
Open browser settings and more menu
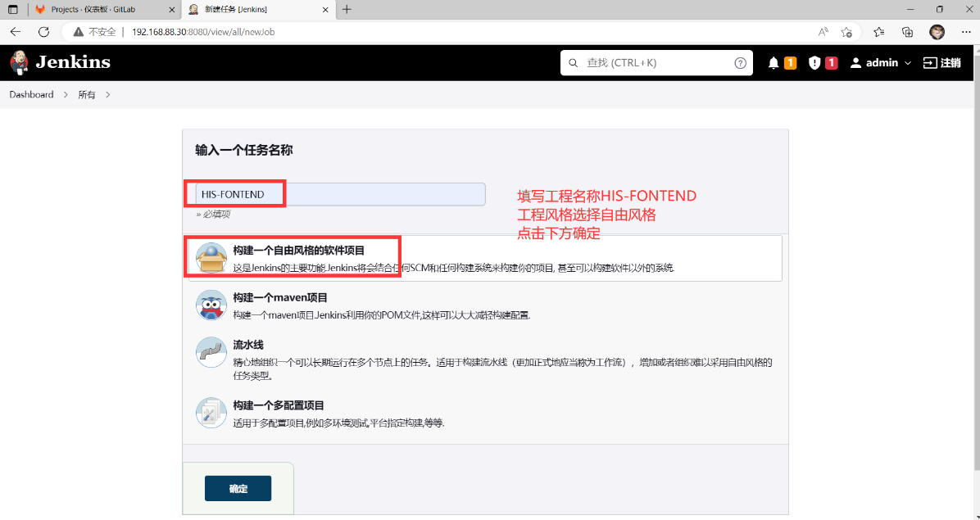(965, 32)
